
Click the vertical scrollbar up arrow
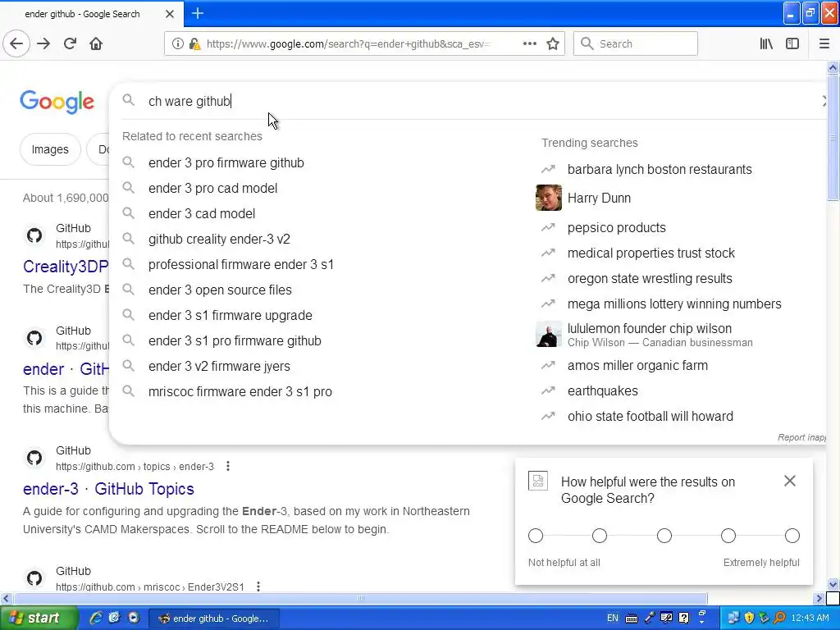tap(833, 67)
